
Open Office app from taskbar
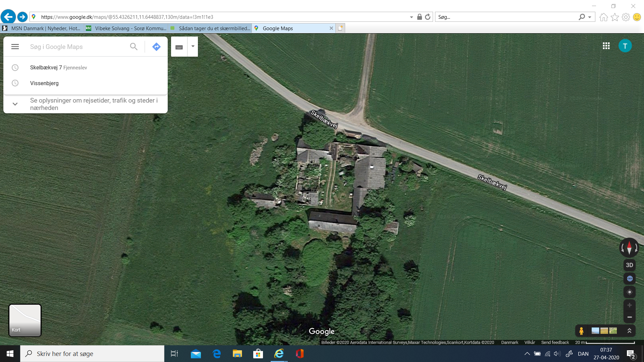(x=300, y=354)
